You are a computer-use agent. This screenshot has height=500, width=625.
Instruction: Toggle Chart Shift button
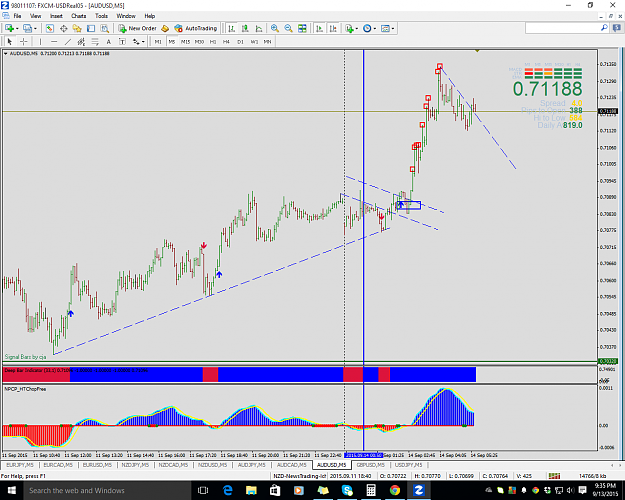pyautogui.click(x=333, y=28)
